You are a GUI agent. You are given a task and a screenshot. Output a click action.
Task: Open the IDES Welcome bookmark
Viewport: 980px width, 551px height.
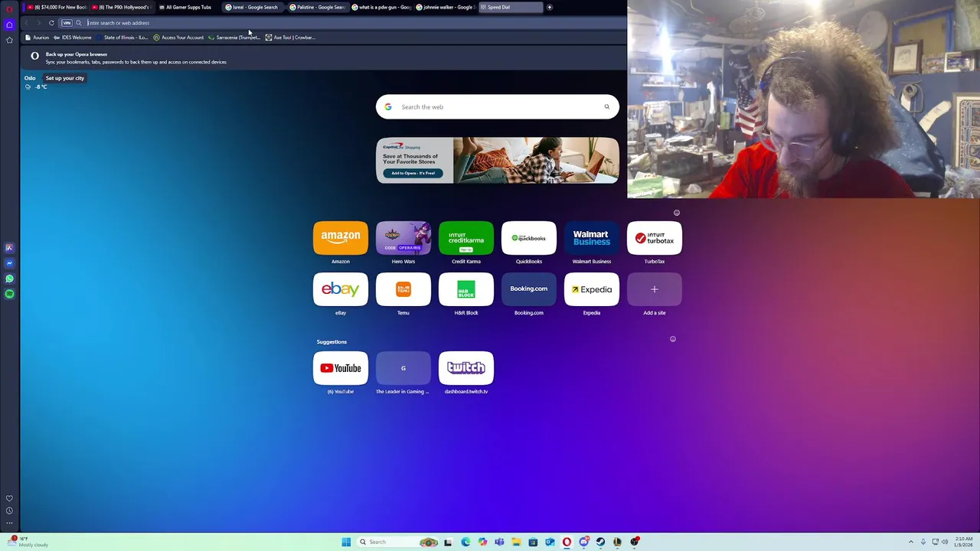click(73, 37)
